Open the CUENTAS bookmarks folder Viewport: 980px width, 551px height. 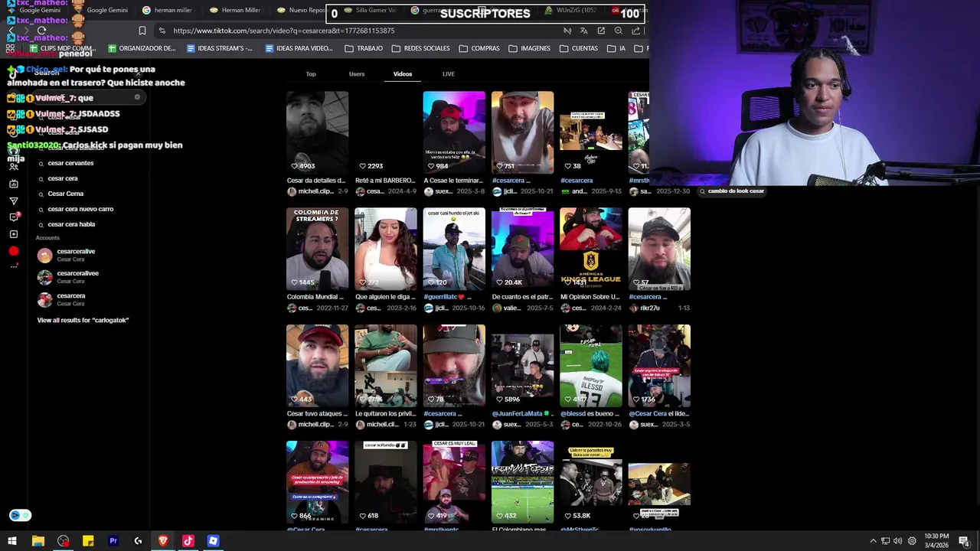[578, 48]
